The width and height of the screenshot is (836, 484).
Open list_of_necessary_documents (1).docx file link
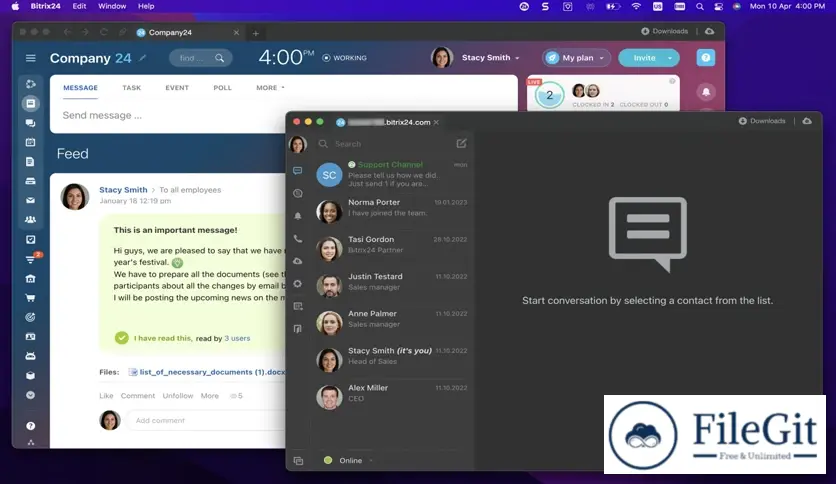point(212,372)
